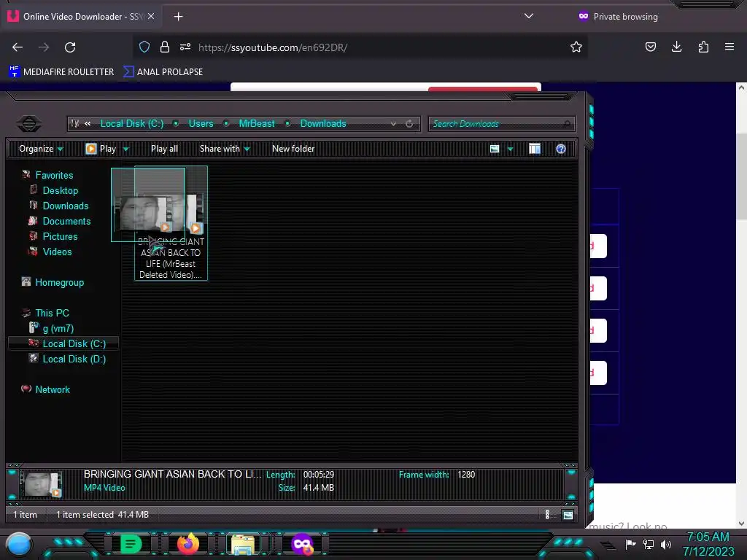Open the Share with menu
The image size is (747, 560).
(x=225, y=149)
